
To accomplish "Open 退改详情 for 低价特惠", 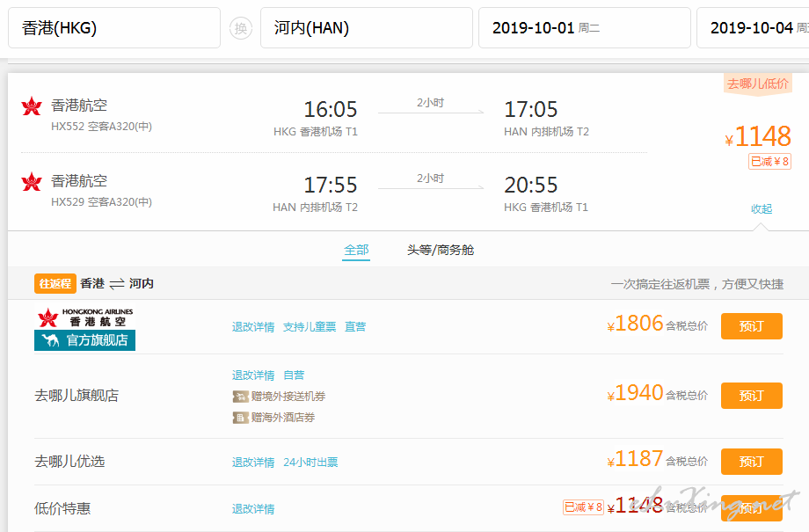I will coord(253,509).
